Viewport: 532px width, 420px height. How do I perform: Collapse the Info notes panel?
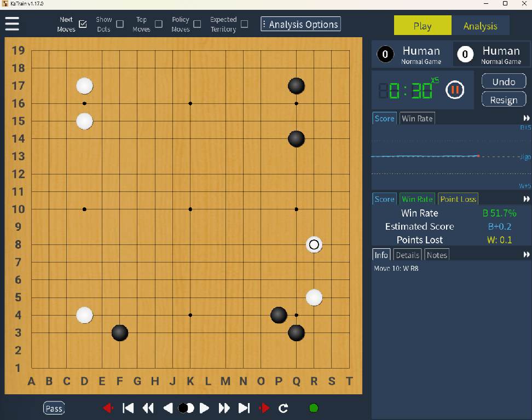pyautogui.click(x=526, y=255)
